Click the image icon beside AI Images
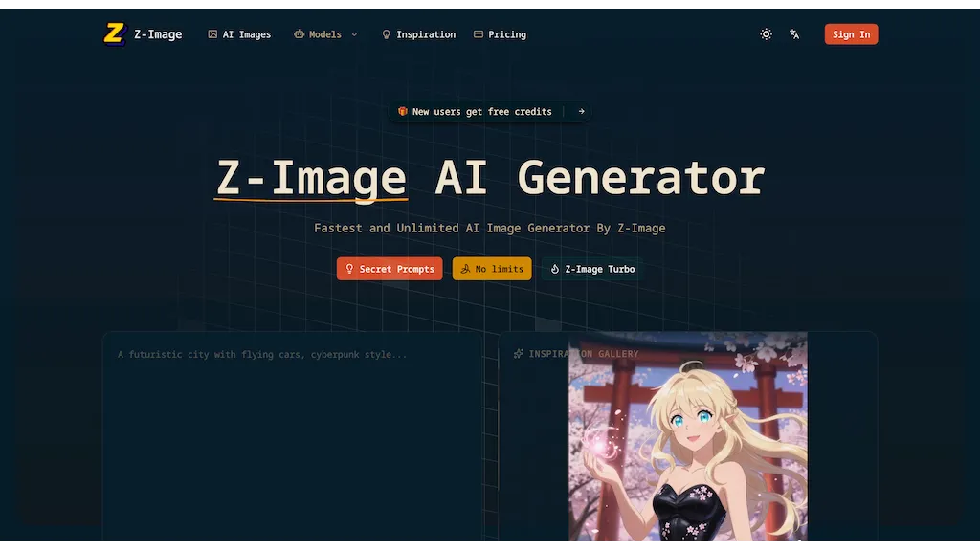 212,34
